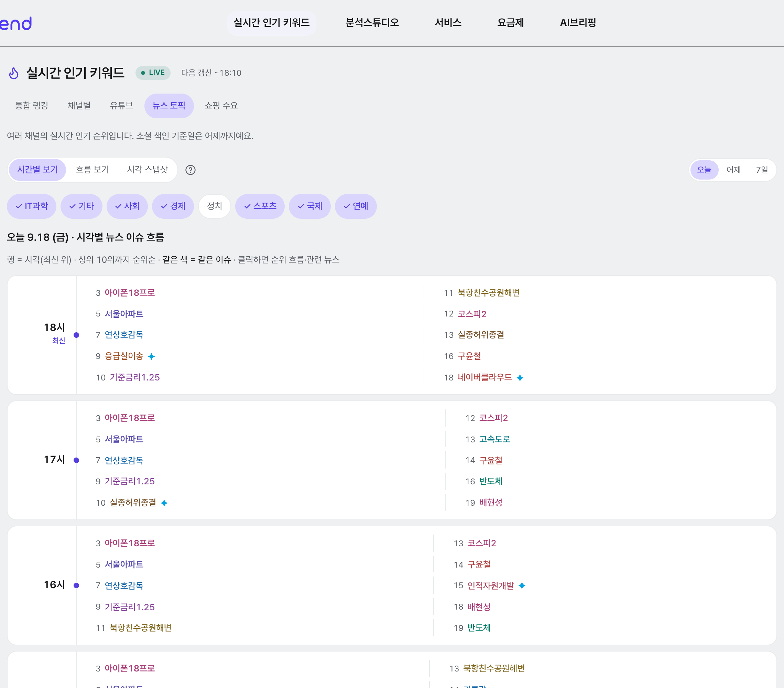Select the 뉴스 토픽 tab
Viewport: 784px width, 688px height.
pos(169,106)
